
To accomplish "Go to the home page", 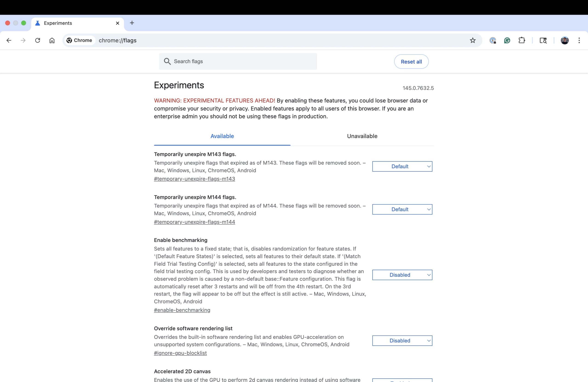I will pos(52,40).
